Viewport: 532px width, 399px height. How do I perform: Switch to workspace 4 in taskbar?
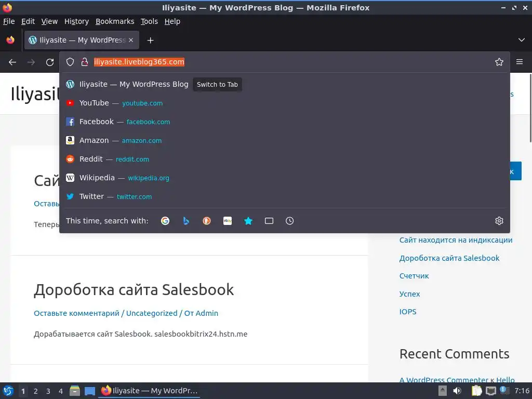click(x=61, y=391)
